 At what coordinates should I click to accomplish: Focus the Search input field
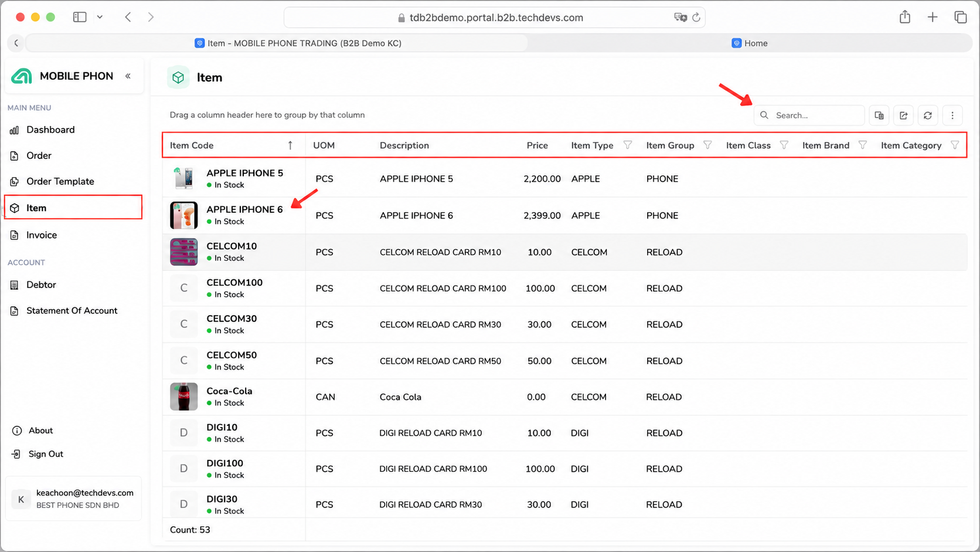point(809,115)
